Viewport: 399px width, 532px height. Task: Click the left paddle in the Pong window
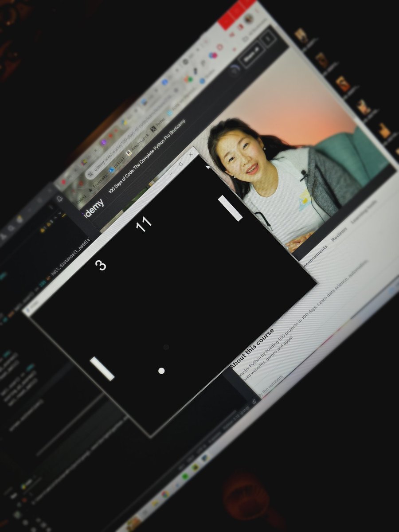pos(102,369)
